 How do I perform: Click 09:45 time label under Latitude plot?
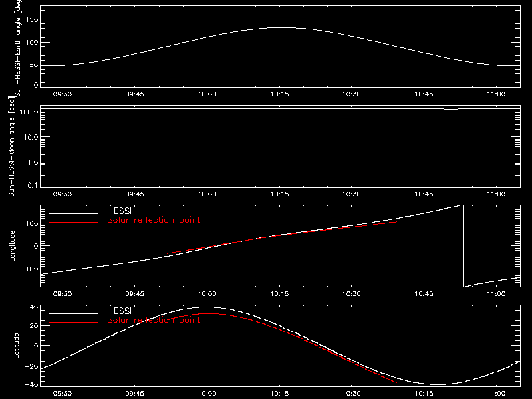135,394
